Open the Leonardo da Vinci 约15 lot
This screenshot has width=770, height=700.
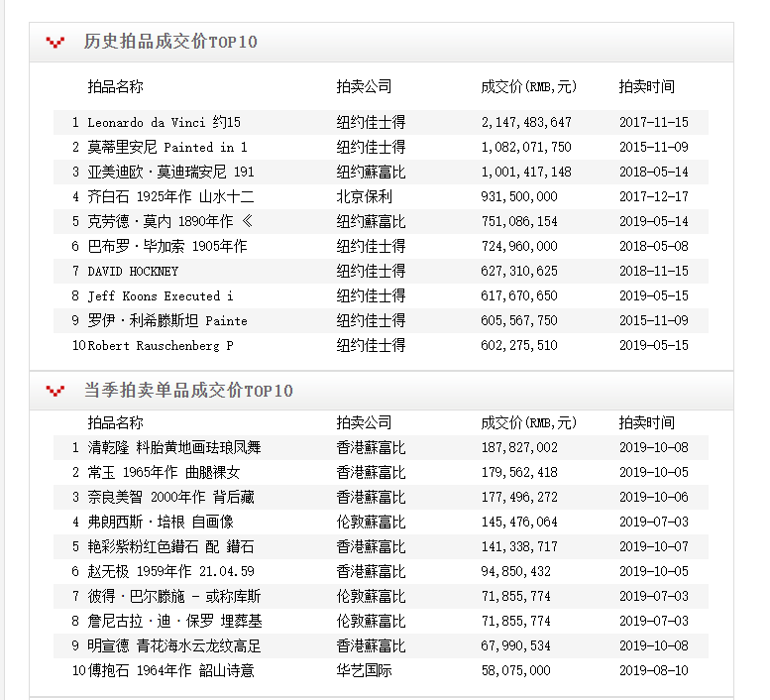(x=165, y=122)
